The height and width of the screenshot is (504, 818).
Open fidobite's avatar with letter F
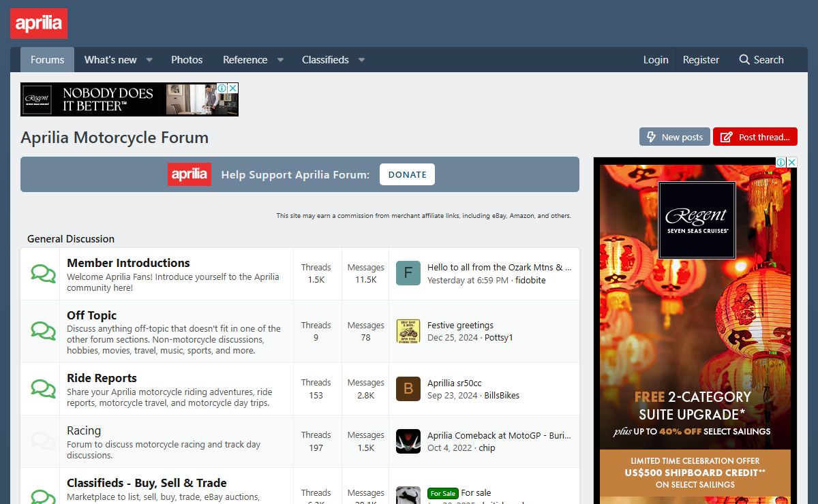408,273
